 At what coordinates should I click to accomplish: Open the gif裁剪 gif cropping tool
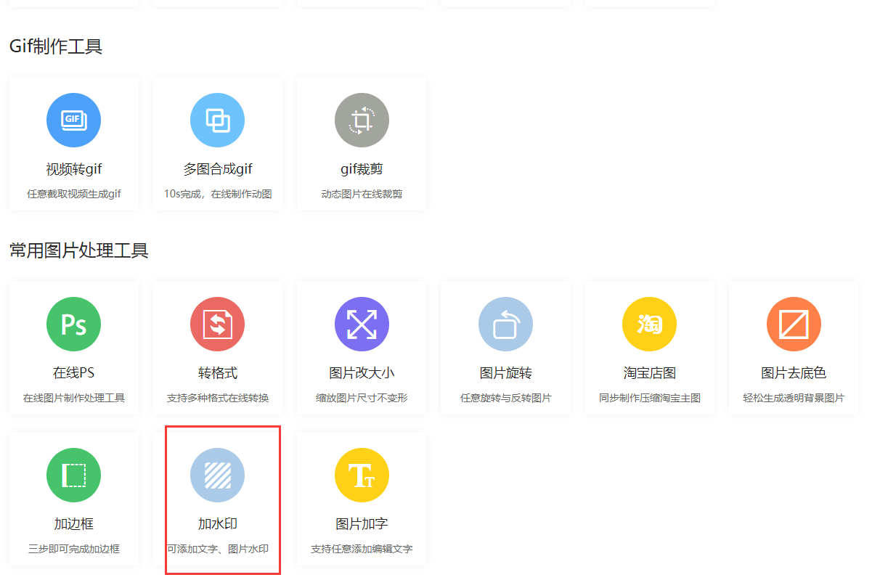(361, 120)
